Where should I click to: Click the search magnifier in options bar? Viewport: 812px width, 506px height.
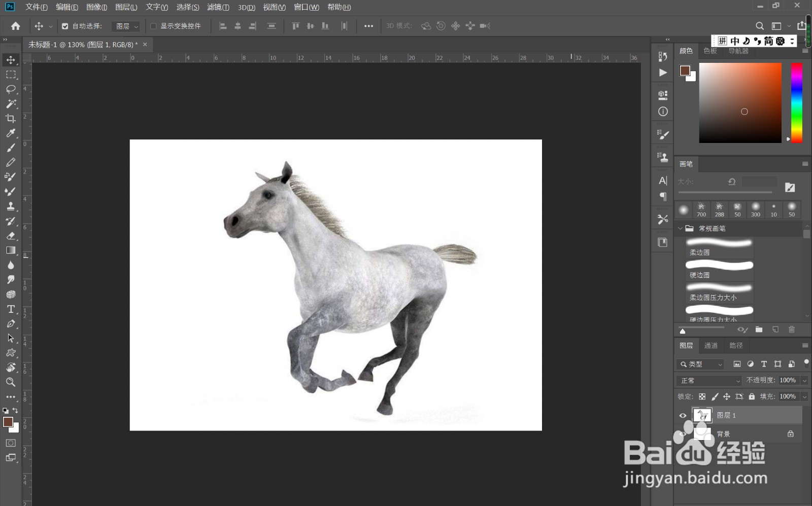[760, 26]
